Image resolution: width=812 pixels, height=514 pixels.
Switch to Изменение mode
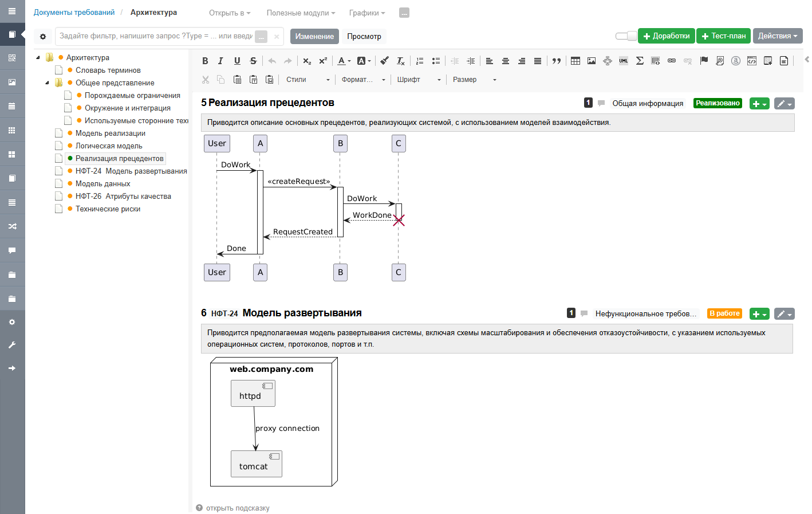click(x=314, y=36)
